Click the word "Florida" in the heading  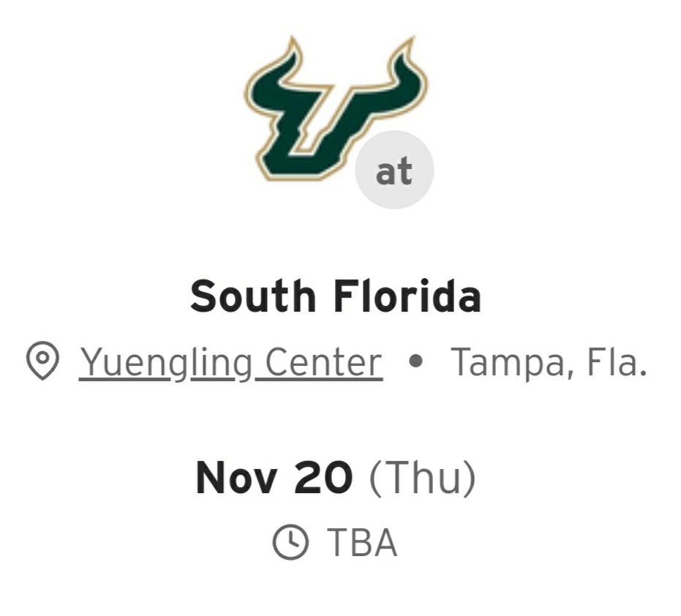[x=407, y=296]
